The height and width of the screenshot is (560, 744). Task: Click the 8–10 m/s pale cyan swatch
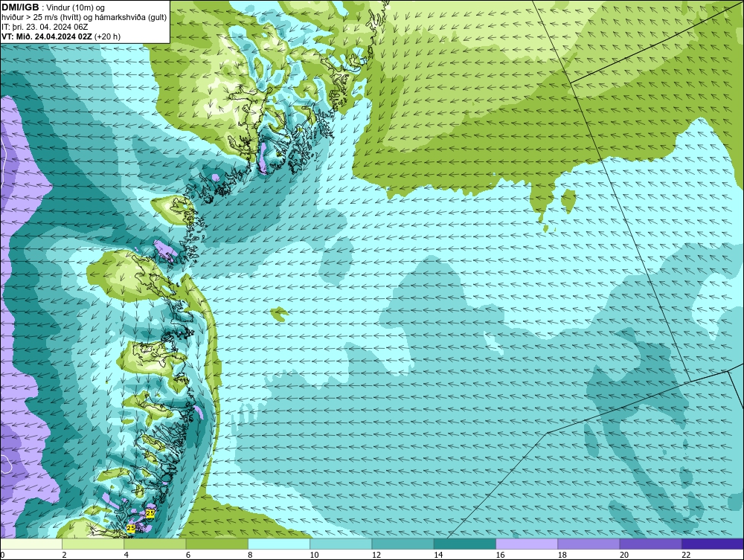coord(279,544)
